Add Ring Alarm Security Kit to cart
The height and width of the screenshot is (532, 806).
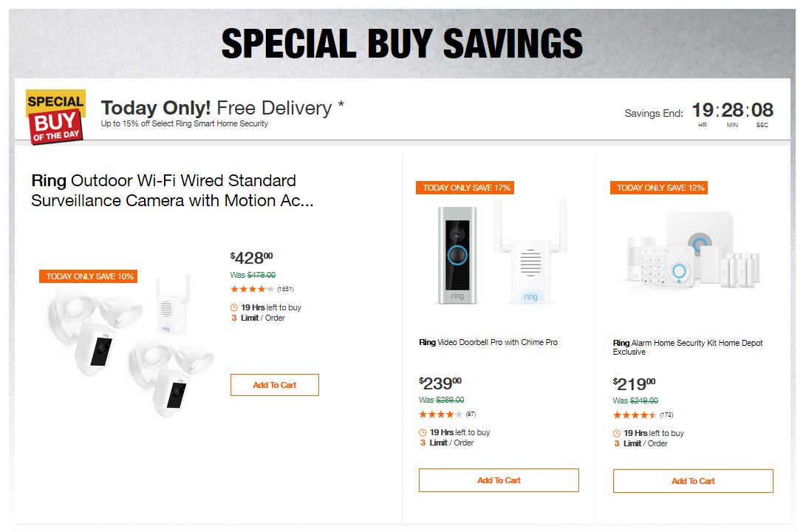point(693,481)
